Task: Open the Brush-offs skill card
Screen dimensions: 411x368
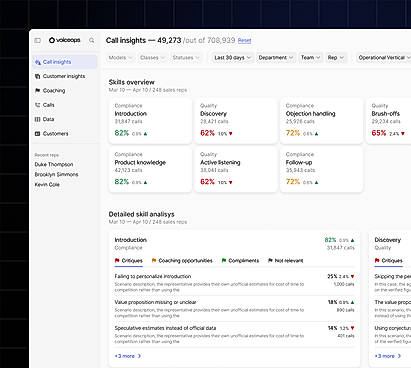Action: click(389, 121)
